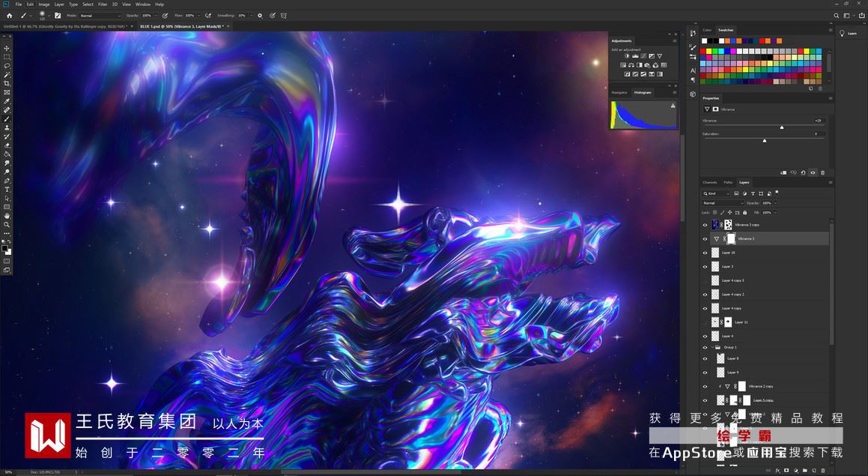Open smoothing options gear icon
This screenshot has height=476, width=868.
(x=260, y=16)
